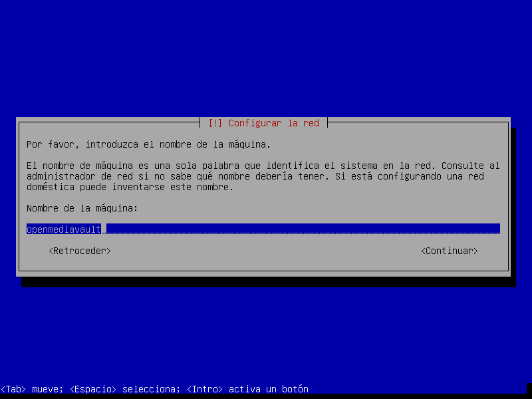Click the blinking cursor in the input field

(104, 229)
